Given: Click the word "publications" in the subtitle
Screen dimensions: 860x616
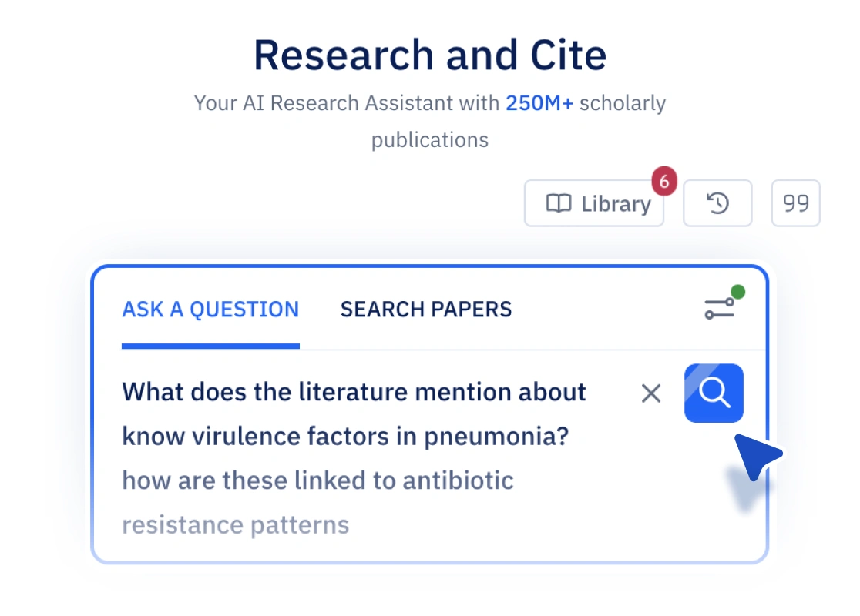Looking at the screenshot, I should [430, 140].
